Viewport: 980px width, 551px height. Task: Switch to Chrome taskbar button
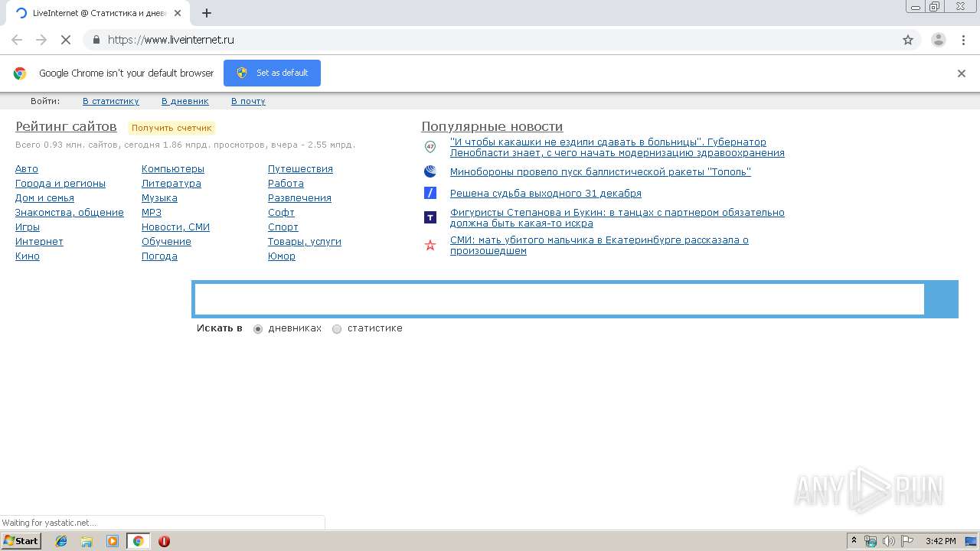(x=138, y=541)
